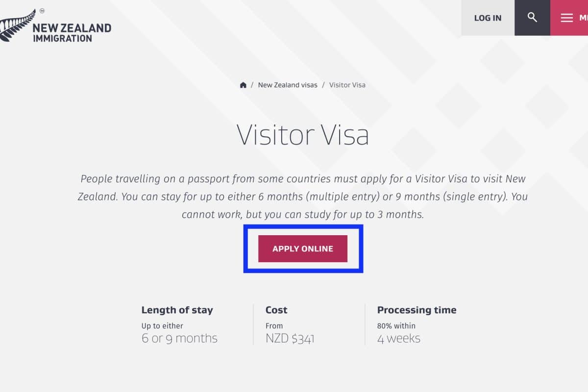
Task: Click the Processing time heading
Action: pos(416,310)
